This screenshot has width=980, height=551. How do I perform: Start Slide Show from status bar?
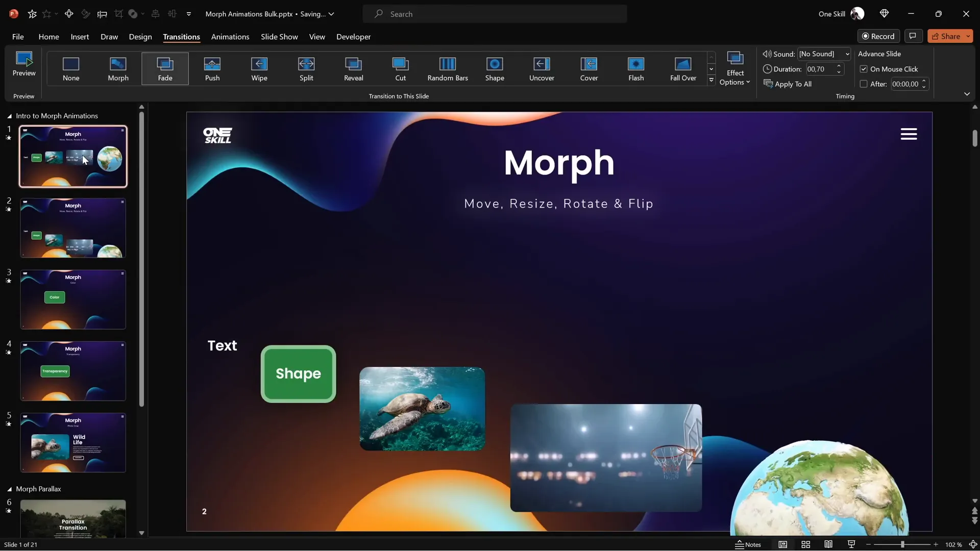(x=851, y=544)
